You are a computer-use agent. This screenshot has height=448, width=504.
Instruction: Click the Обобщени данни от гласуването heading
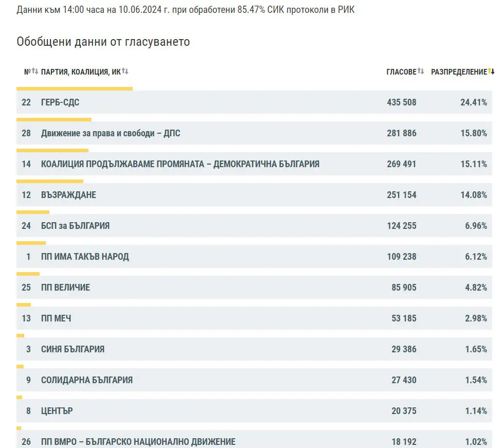pos(103,42)
